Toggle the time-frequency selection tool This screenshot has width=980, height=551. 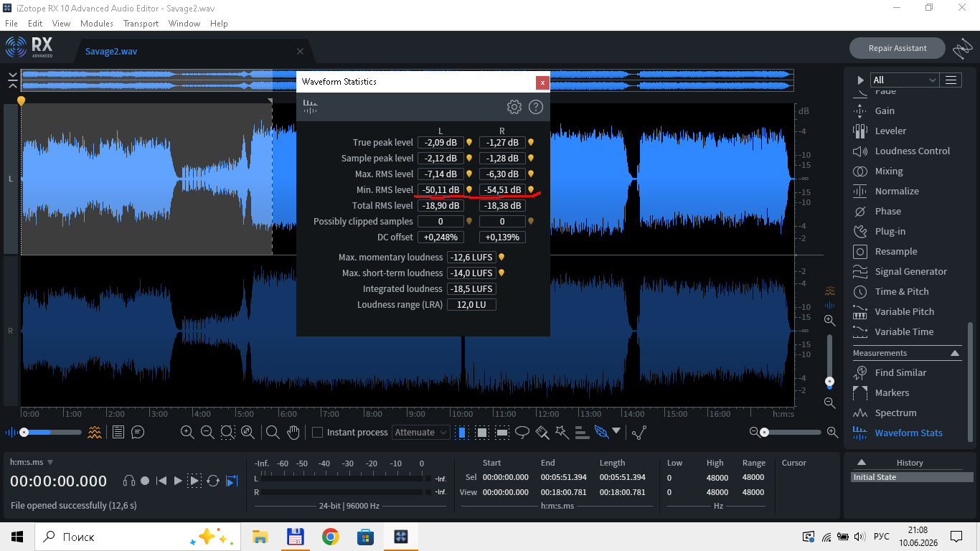pyautogui.click(x=482, y=432)
